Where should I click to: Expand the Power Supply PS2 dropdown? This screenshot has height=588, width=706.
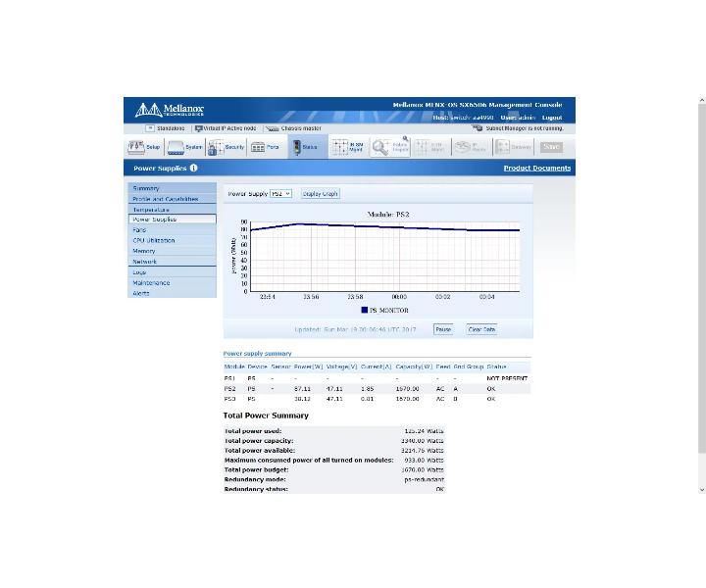coord(280,194)
